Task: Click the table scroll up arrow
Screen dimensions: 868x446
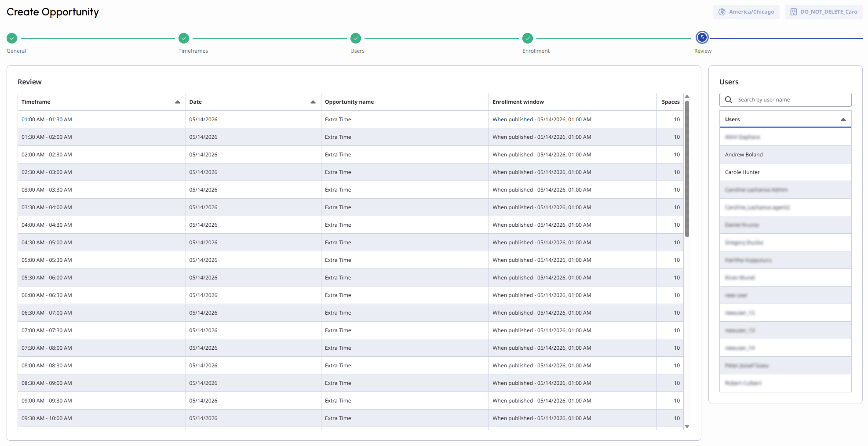Action: coord(687,97)
